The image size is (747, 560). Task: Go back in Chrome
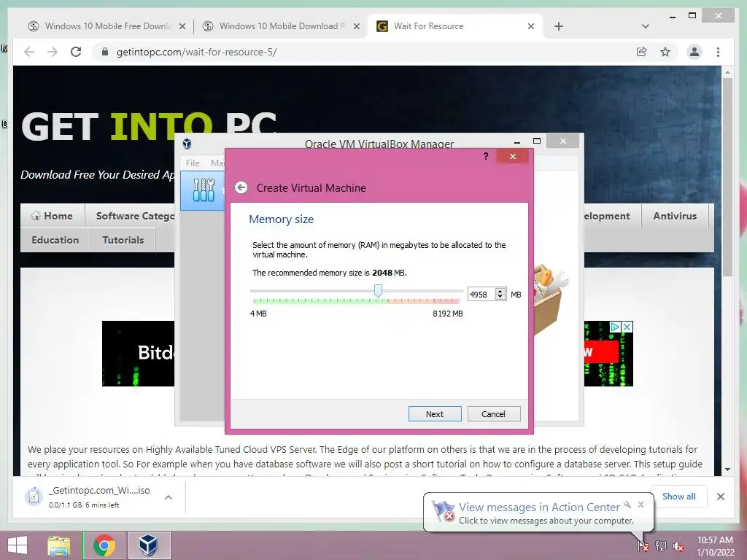click(x=29, y=52)
